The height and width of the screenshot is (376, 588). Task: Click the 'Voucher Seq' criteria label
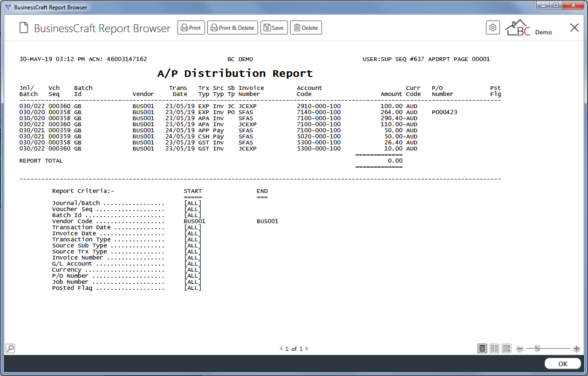[x=72, y=209]
